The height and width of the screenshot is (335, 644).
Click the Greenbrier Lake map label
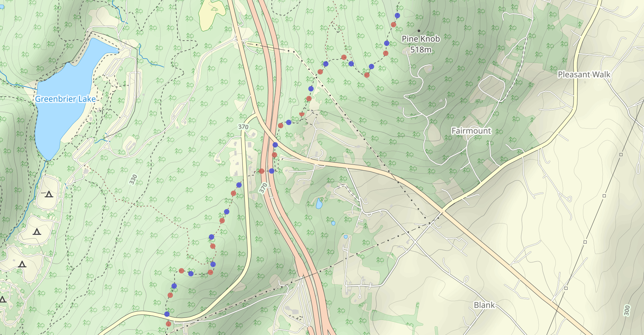tap(65, 99)
